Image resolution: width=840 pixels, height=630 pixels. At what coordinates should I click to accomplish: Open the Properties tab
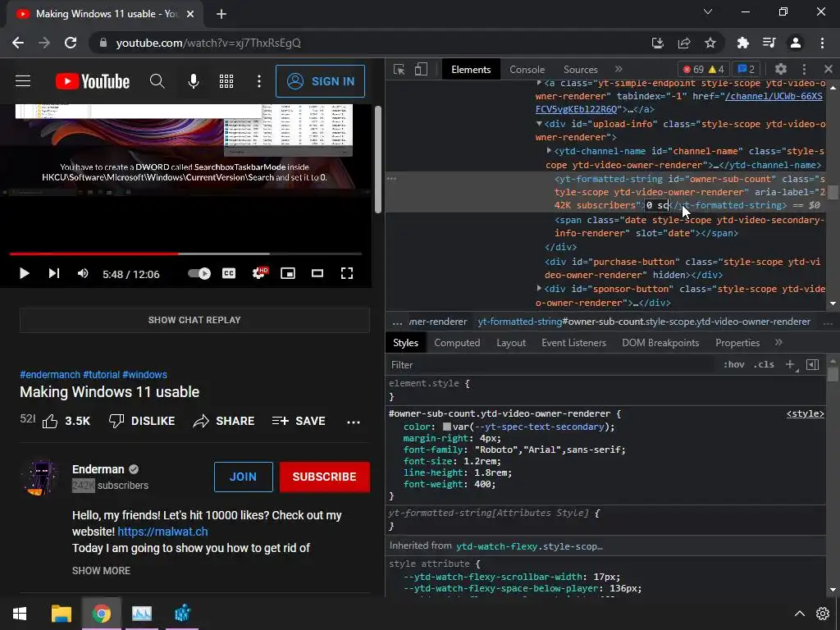click(x=737, y=343)
